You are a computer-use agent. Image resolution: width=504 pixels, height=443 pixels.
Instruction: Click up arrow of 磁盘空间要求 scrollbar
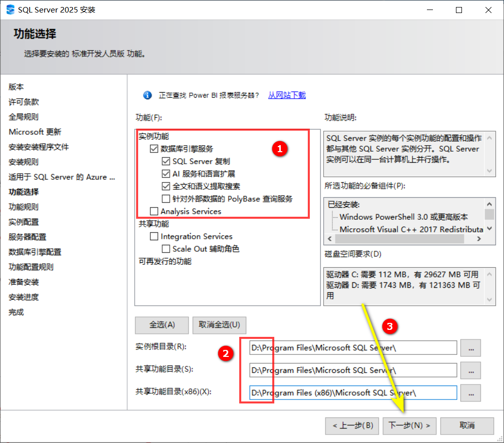489,274
